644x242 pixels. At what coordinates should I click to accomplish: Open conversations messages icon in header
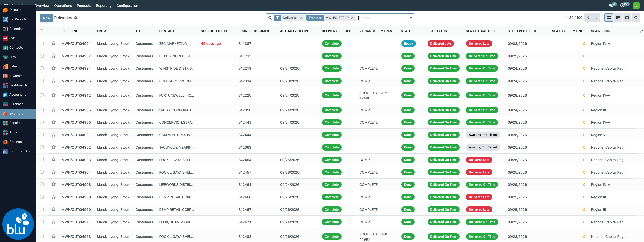tap(611, 5)
